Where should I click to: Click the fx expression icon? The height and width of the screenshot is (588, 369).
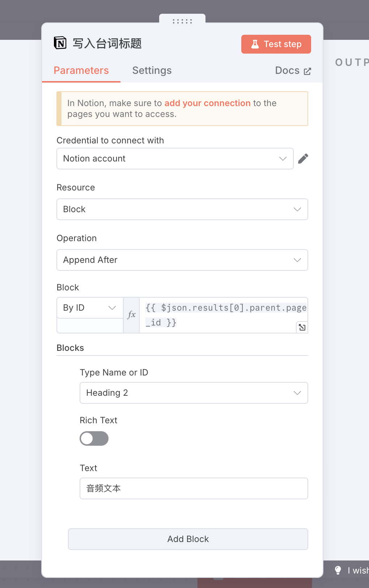click(132, 315)
